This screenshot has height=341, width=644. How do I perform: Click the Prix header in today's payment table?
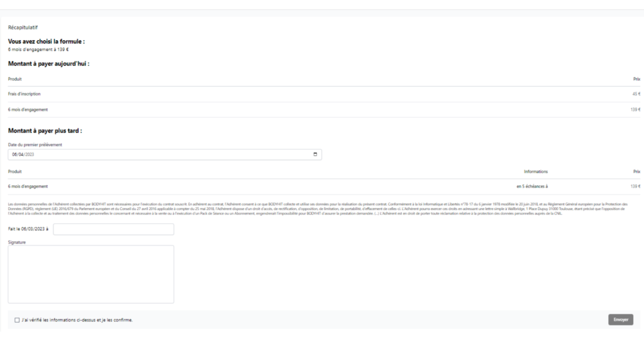[636, 79]
